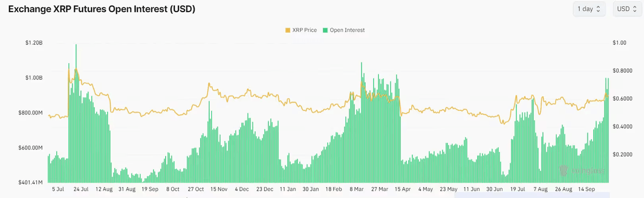Click the 11 Jan date label
The image size is (644, 198).
click(x=288, y=189)
